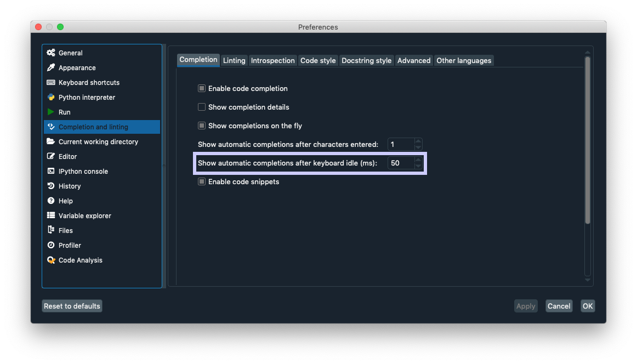
Task: Select Completion and linting entry
Action: (x=102, y=127)
